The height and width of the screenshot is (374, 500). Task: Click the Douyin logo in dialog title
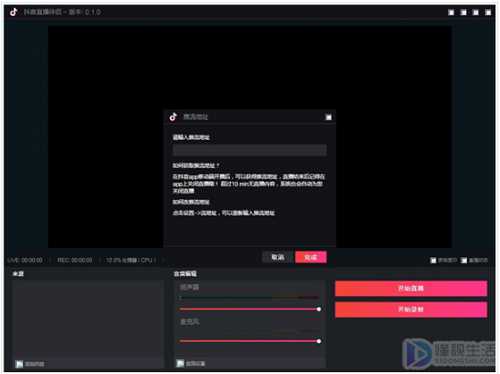tap(173, 117)
